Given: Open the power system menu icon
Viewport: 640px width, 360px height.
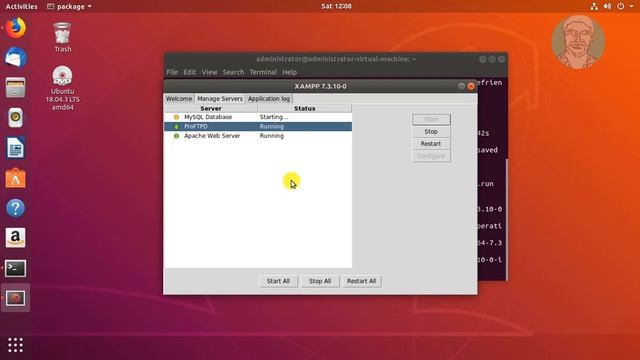Looking at the screenshot, I should [x=620, y=6].
